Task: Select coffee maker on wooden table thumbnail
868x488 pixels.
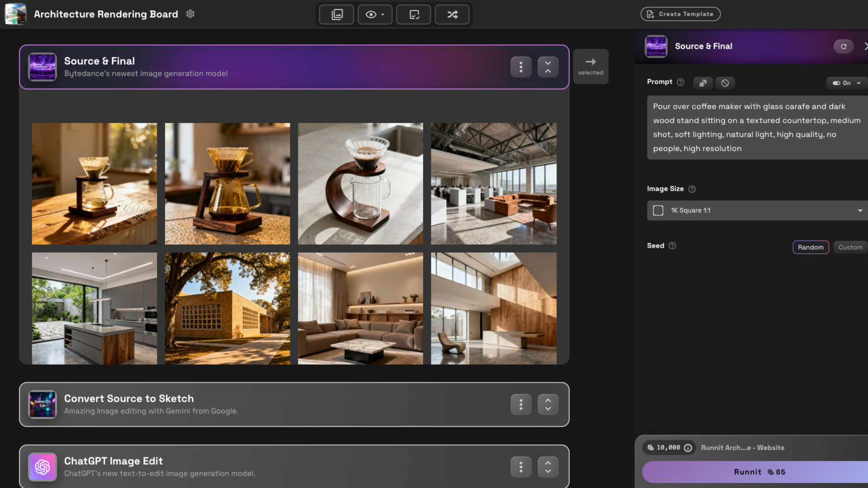Action: (x=94, y=183)
